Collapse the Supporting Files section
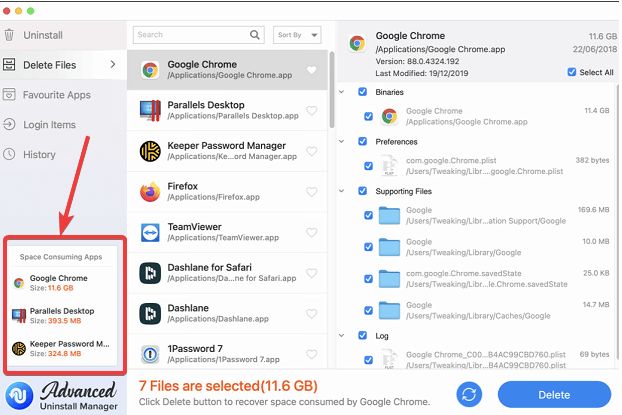The width and height of the screenshot is (622, 415). [343, 190]
